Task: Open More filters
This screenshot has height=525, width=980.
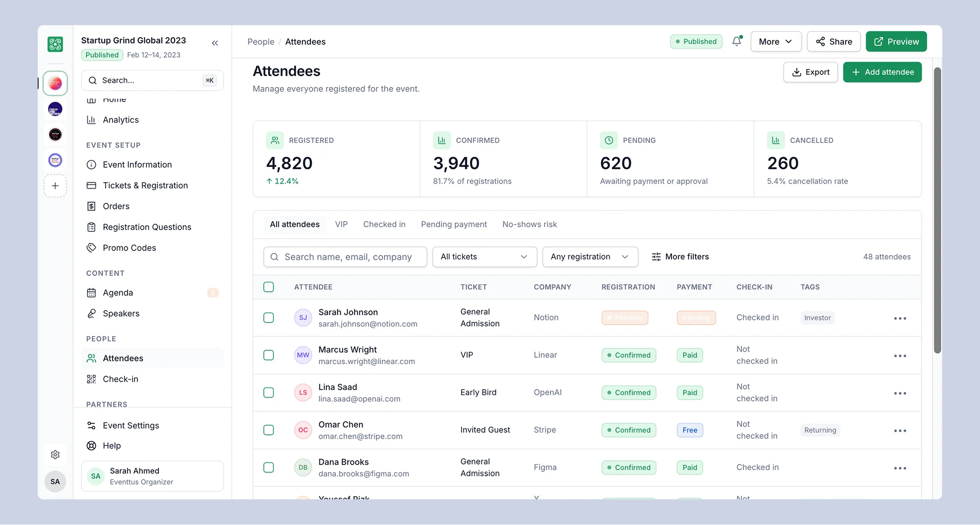Action: pyautogui.click(x=680, y=257)
